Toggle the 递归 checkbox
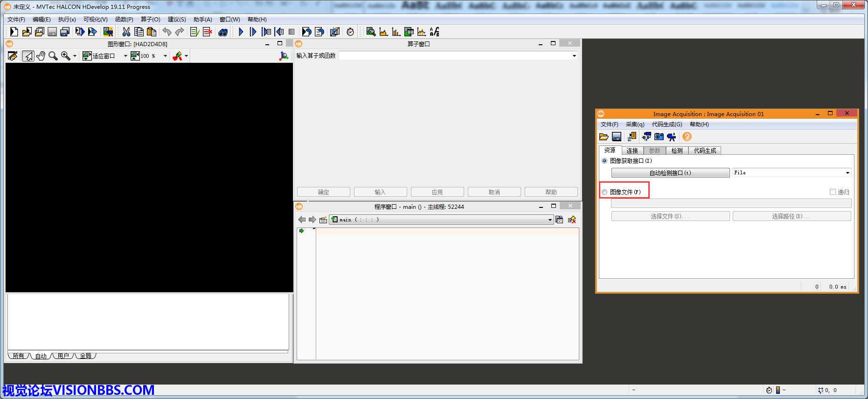Viewport: 868px width, 399px height. [833, 192]
